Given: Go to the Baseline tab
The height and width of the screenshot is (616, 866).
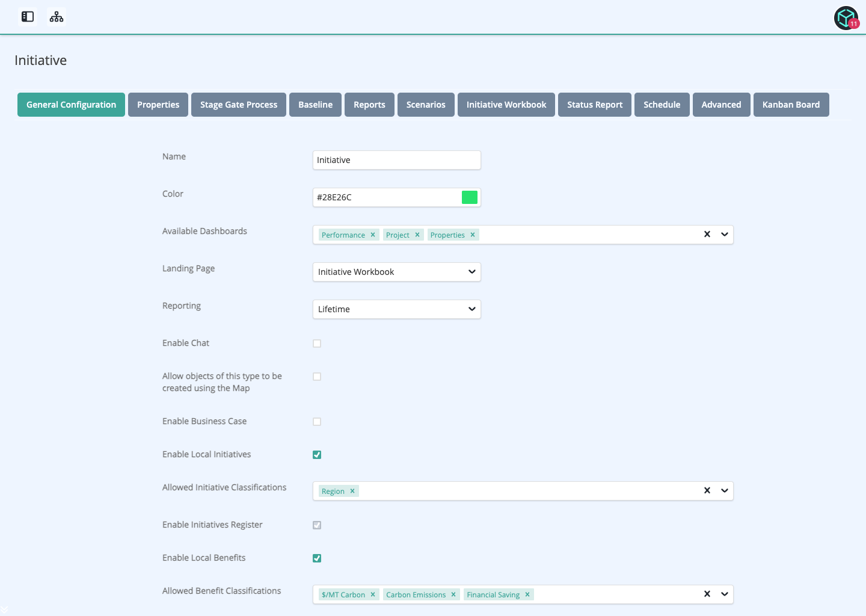Looking at the screenshot, I should click(315, 105).
